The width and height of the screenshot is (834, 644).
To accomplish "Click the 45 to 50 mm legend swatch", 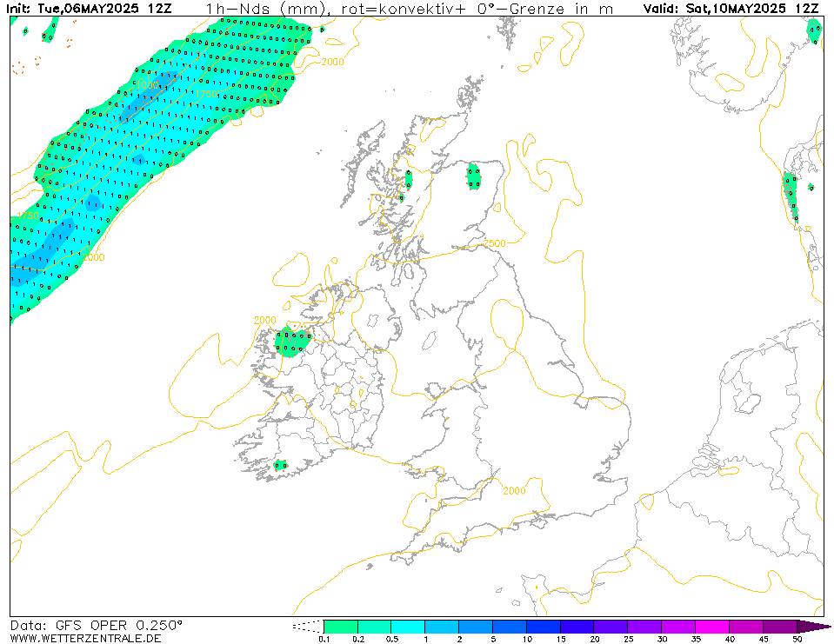I will [780, 627].
